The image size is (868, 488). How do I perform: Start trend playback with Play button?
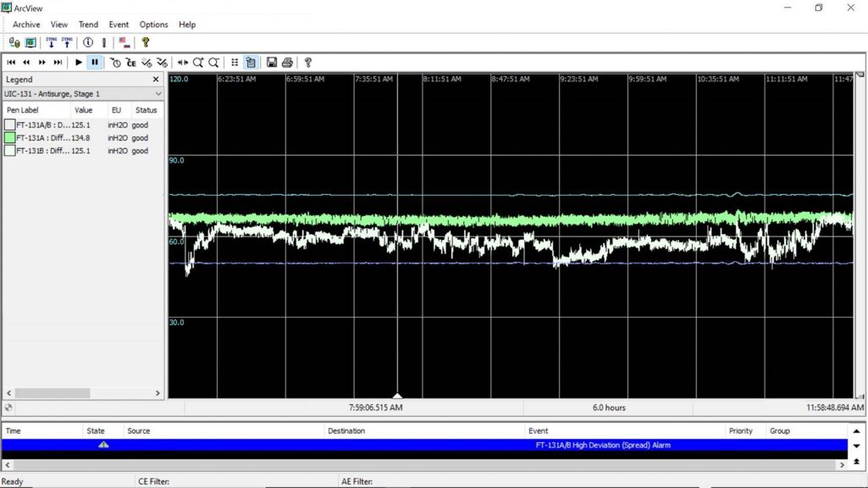(79, 63)
